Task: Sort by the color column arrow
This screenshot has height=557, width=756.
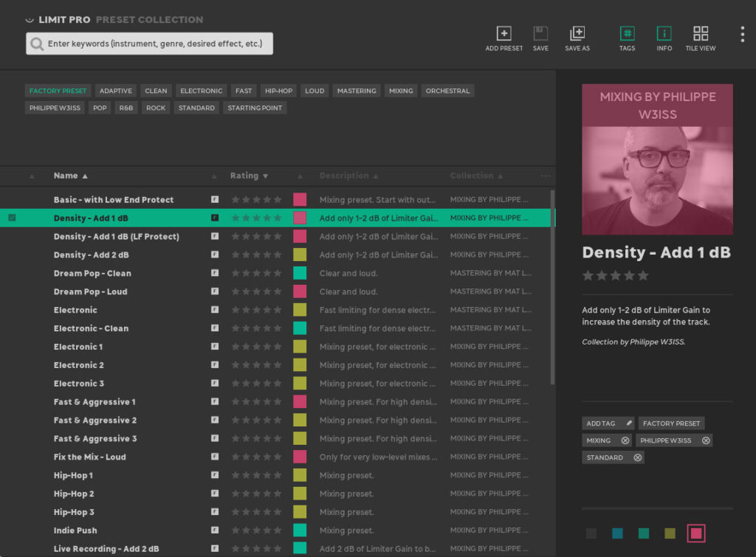Action: point(300,176)
